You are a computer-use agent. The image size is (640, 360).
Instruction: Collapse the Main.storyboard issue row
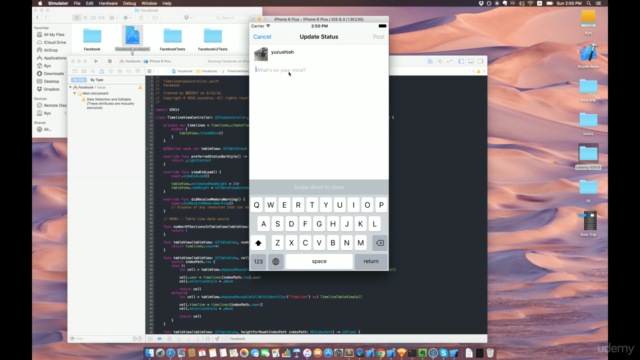75,93
